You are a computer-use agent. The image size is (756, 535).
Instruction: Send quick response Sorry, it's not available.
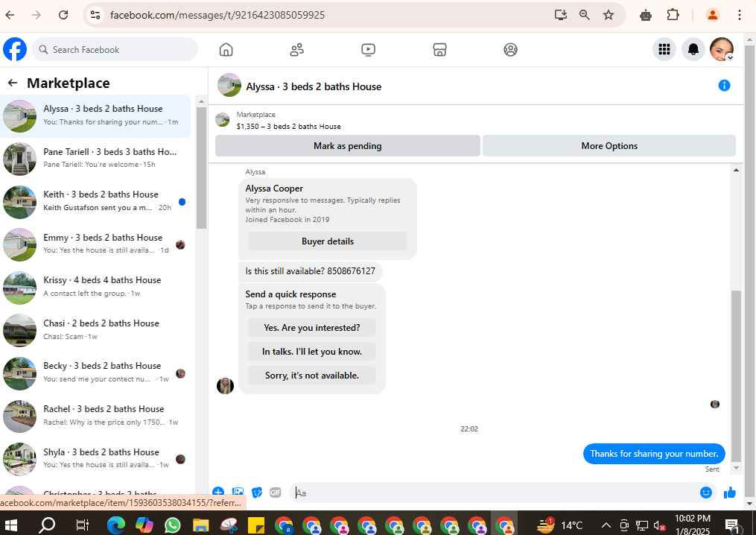[x=312, y=376]
